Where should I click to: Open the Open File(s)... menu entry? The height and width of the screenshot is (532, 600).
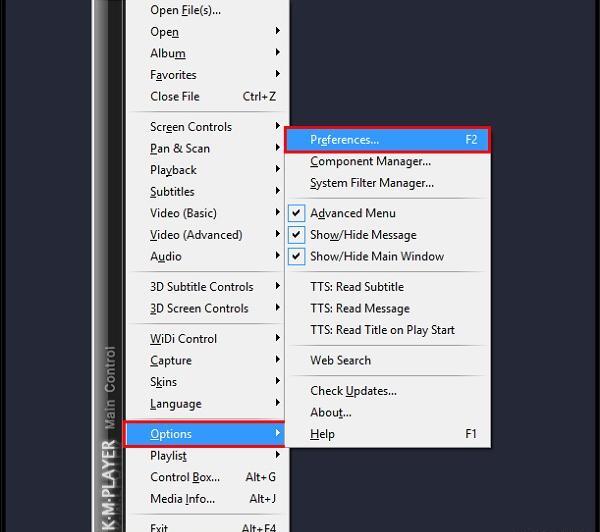pos(207,10)
